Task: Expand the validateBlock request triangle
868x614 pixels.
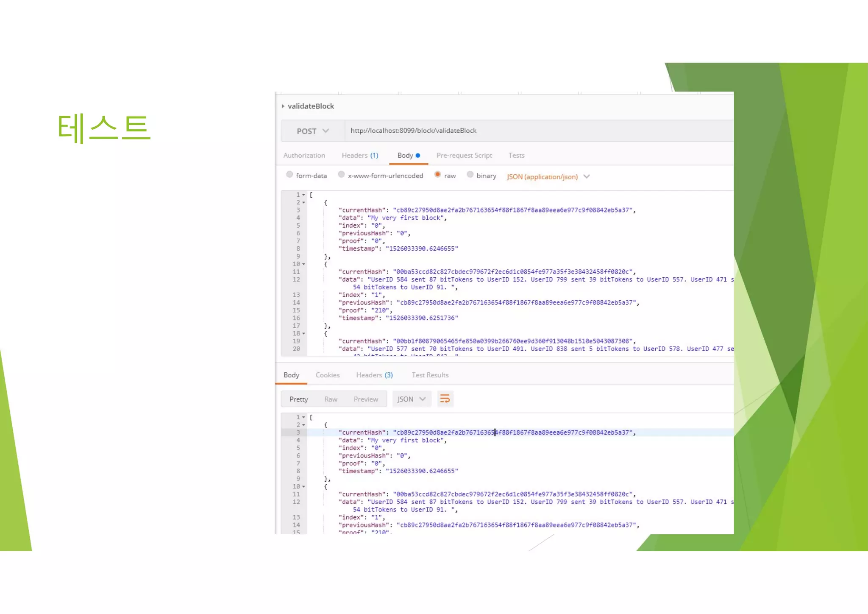Action: pos(283,106)
